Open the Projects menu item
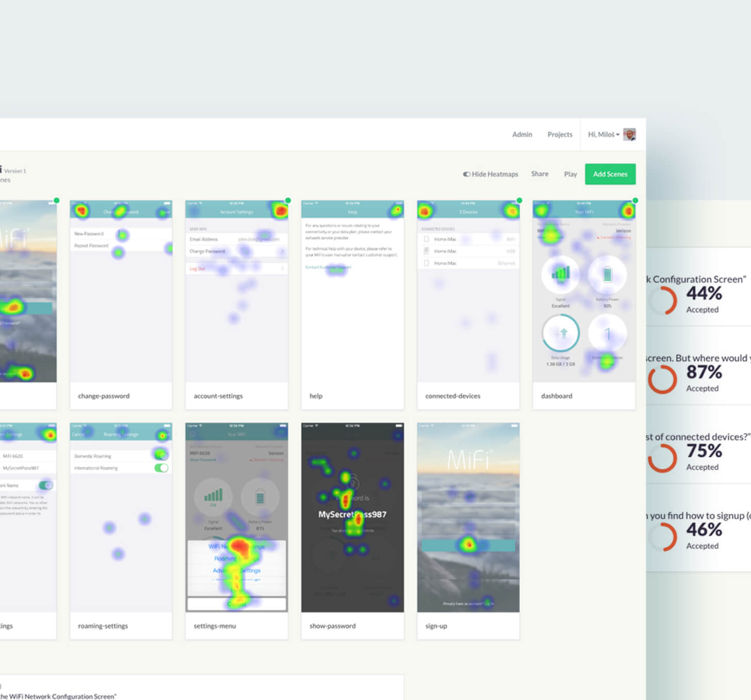The width and height of the screenshot is (751, 700). 560,135
